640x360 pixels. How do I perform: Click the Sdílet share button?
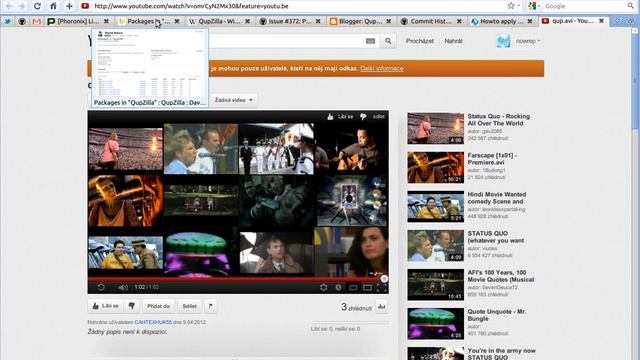point(189,306)
